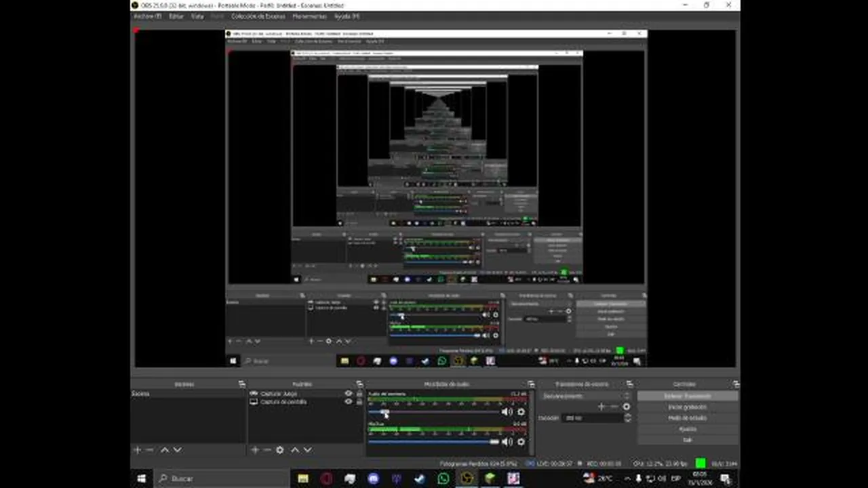The height and width of the screenshot is (488, 868).
Task: Open Opera browser from the taskbar
Action: [x=326, y=479]
